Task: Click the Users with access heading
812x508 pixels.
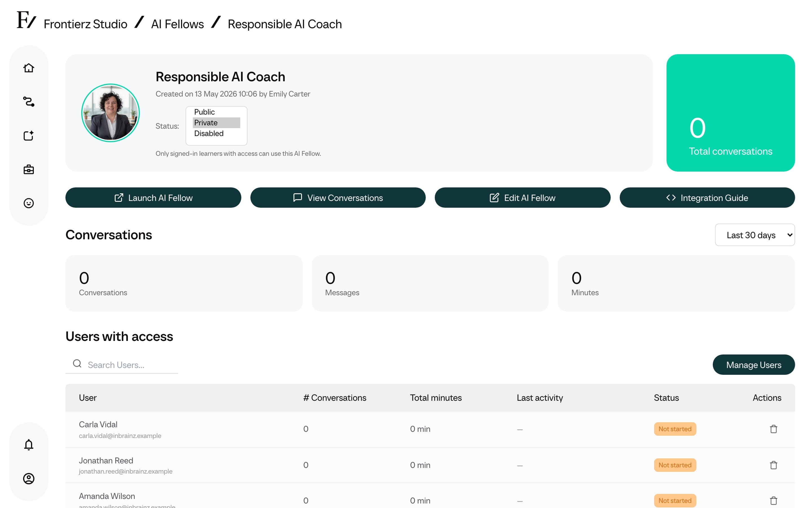Action: [x=119, y=336]
